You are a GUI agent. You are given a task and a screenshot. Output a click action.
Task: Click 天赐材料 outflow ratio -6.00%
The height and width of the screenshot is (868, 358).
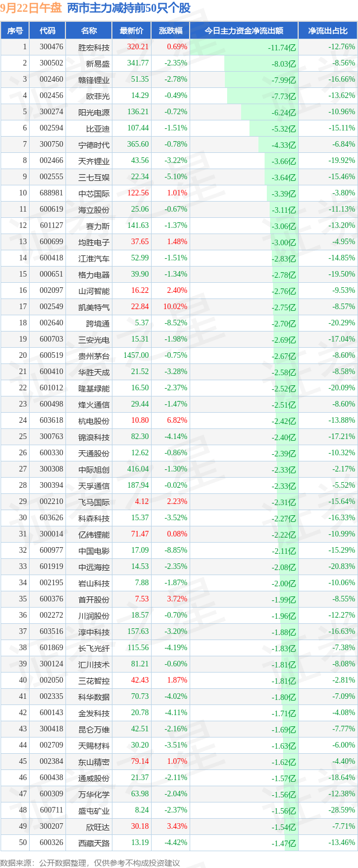click(343, 745)
